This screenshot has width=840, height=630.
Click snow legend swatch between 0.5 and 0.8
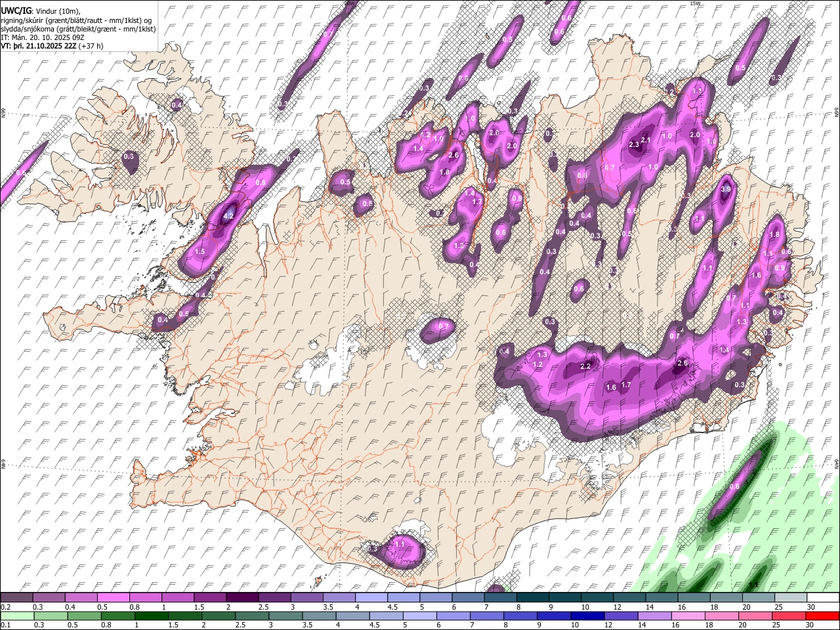pos(114,598)
